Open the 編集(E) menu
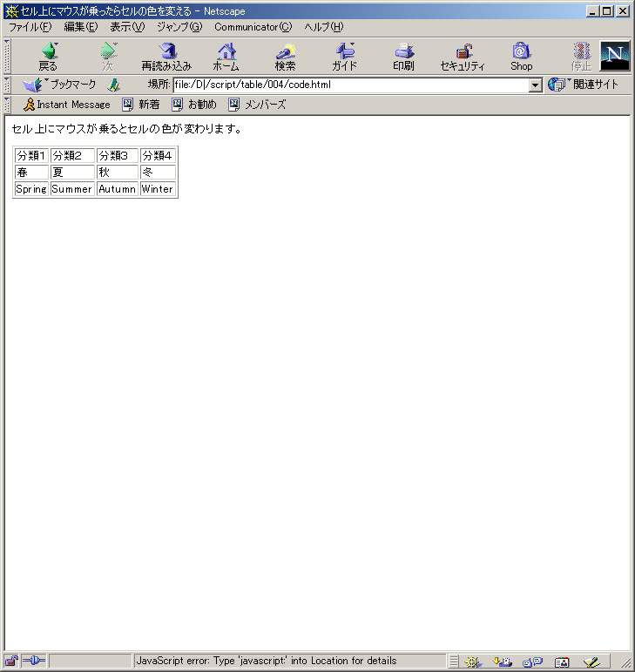The height and width of the screenshot is (672, 635). pos(80,27)
